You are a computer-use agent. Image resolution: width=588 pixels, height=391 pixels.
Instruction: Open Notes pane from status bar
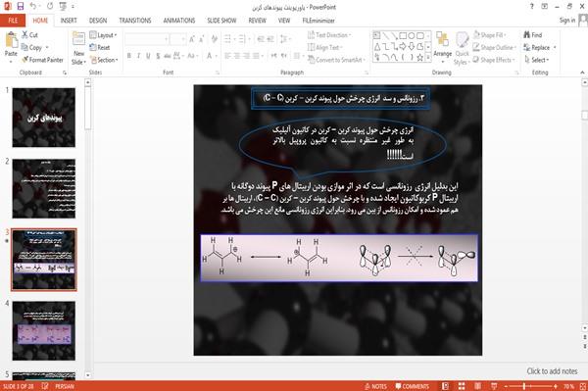[375, 386]
